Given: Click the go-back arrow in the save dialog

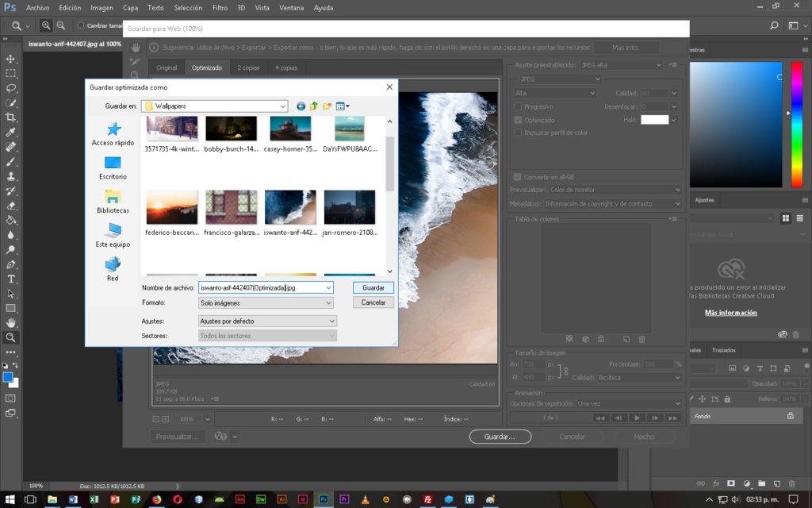Looking at the screenshot, I should pyautogui.click(x=301, y=106).
